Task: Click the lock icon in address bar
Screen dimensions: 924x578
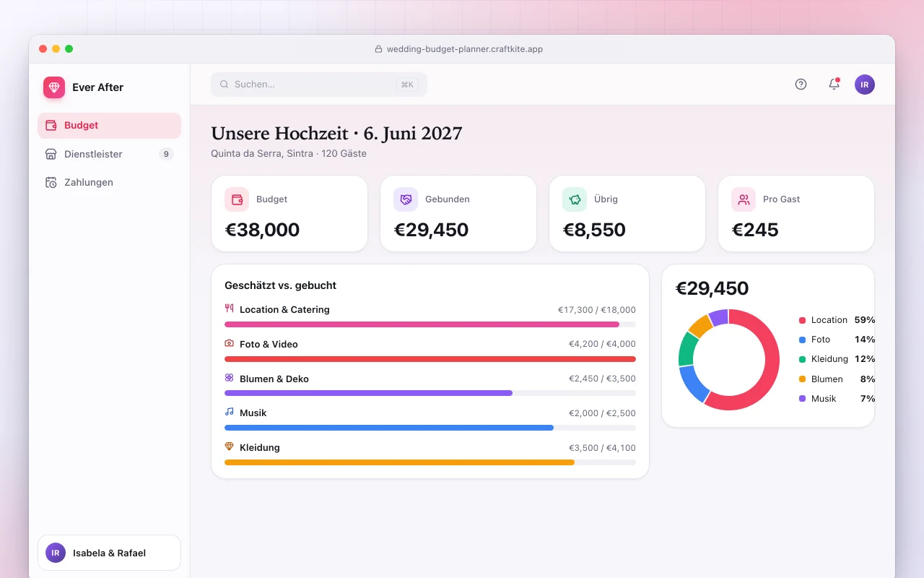Action: pyautogui.click(x=378, y=49)
